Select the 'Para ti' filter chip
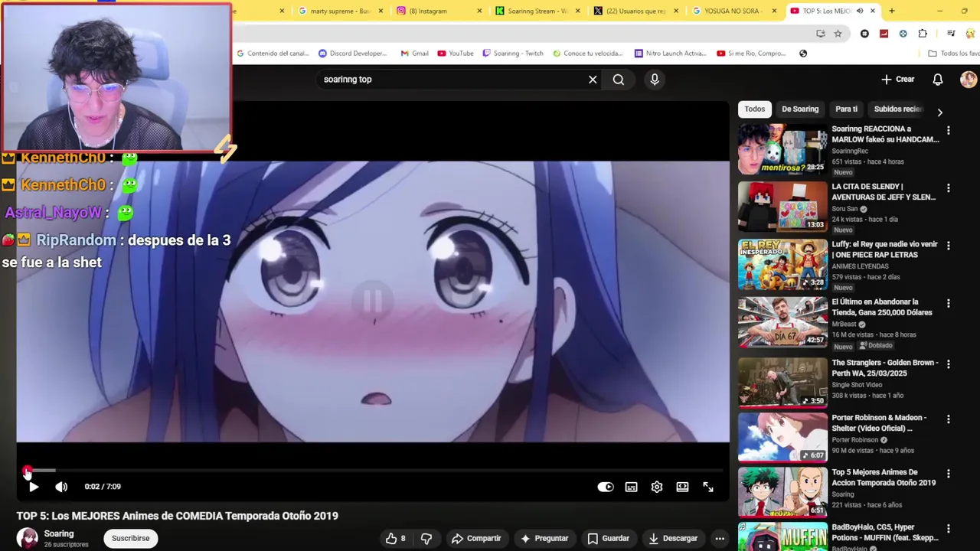 click(x=846, y=109)
